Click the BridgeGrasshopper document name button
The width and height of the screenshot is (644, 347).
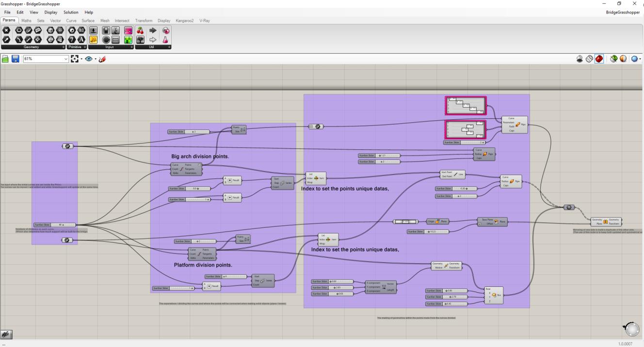(623, 12)
